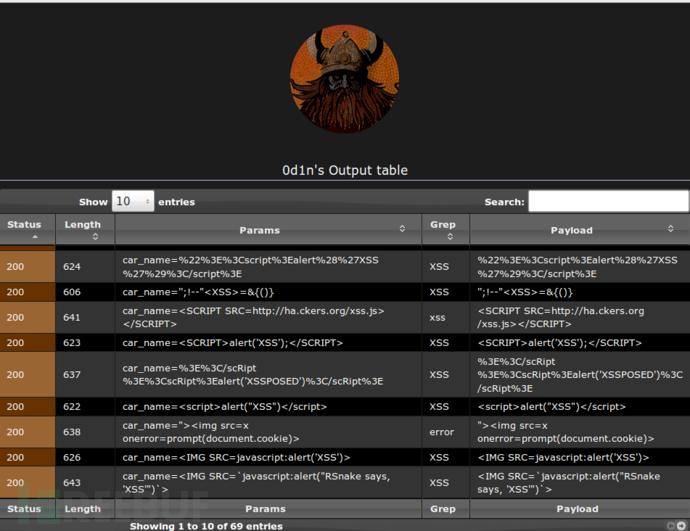Click the footer Payload column label
The height and width of the screenshot is (531, 690).
pos(577,509)
